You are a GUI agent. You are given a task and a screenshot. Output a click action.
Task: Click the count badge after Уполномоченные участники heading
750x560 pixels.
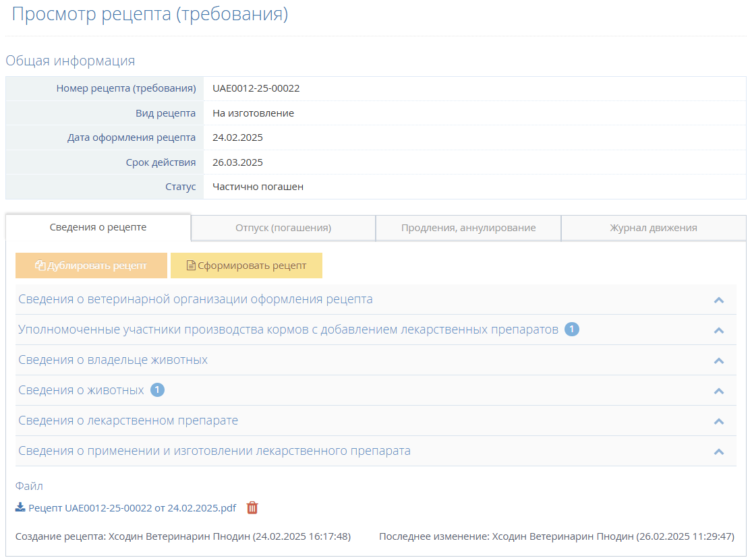[x=571, y=330]
